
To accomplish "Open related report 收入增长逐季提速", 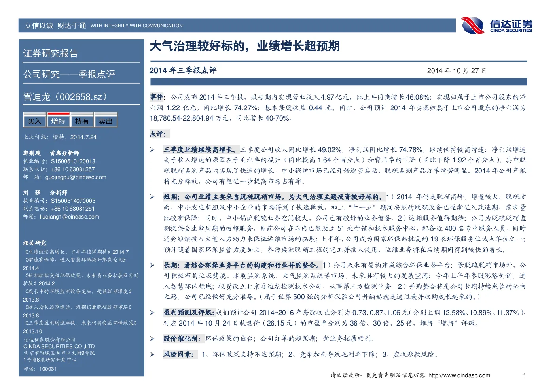I will pos(78,311).
